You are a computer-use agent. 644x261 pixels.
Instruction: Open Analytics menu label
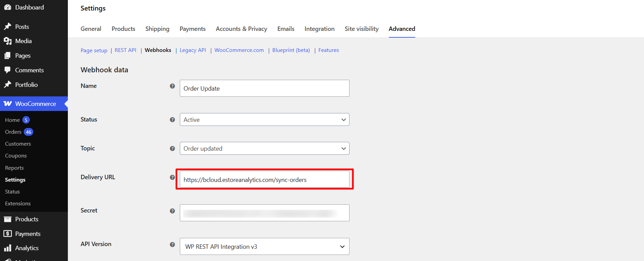click(x=27, y=248)
